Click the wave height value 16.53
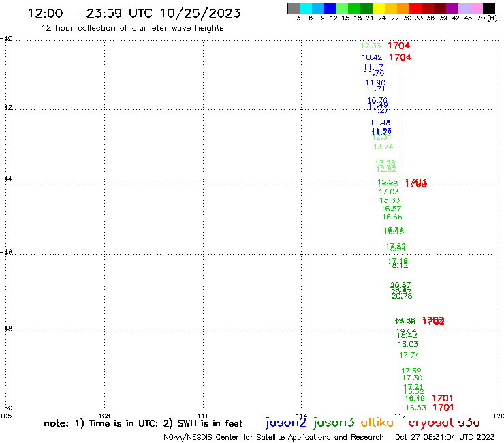 coord(416,408)
